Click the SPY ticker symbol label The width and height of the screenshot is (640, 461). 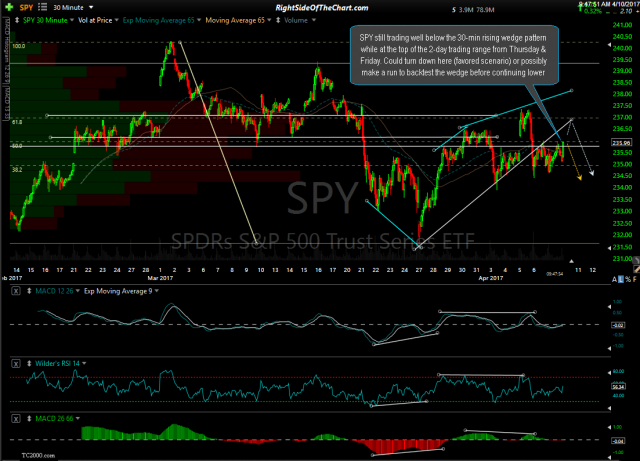pyautogui.click(x=26, y=7)
